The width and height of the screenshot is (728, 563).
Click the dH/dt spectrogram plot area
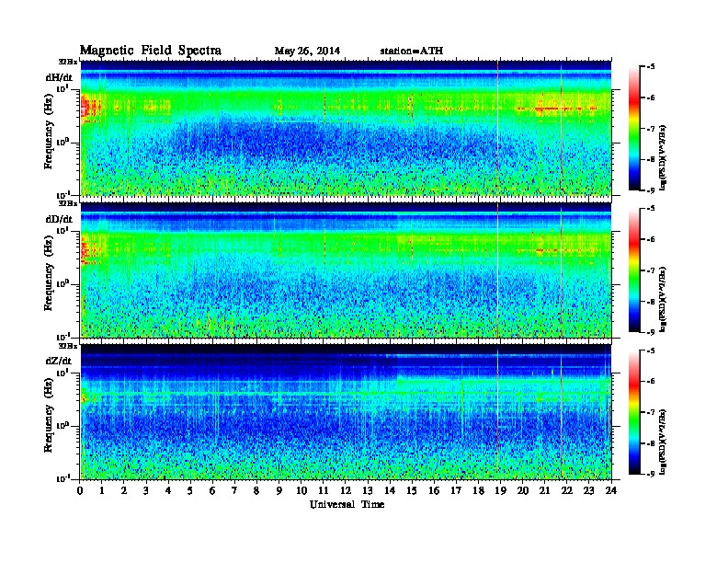pos(346,128)
